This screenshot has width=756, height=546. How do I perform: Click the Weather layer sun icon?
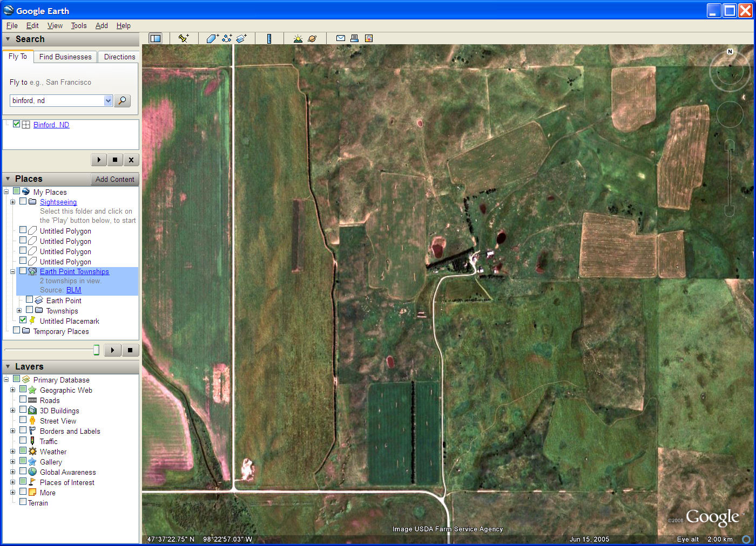tap(32, 451)
